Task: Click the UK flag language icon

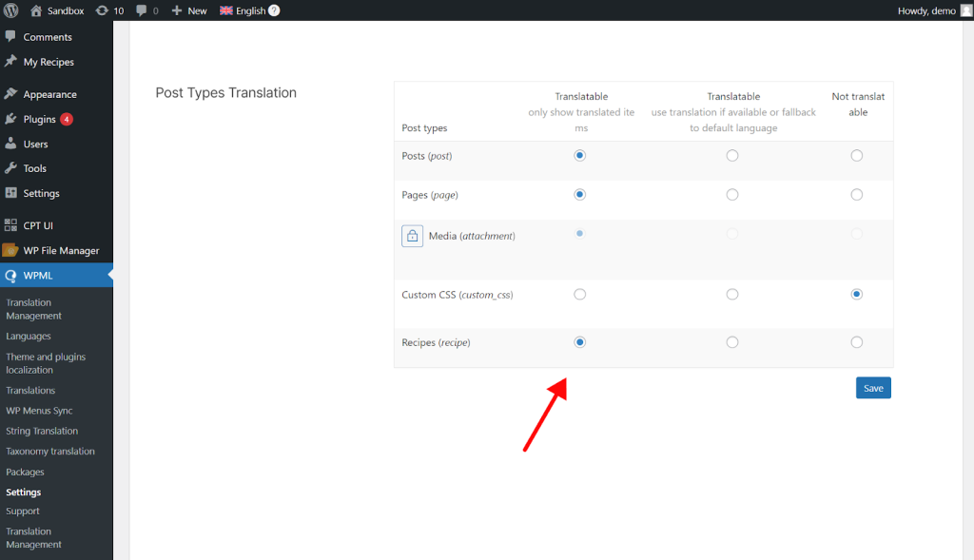Action: tap(226, 10)
